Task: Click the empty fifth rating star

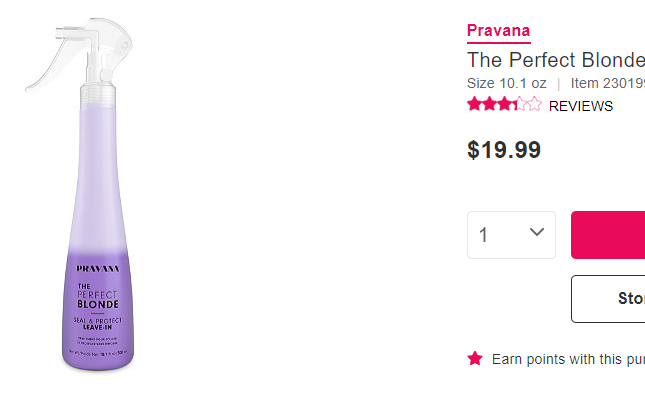Action: [534, 104]
